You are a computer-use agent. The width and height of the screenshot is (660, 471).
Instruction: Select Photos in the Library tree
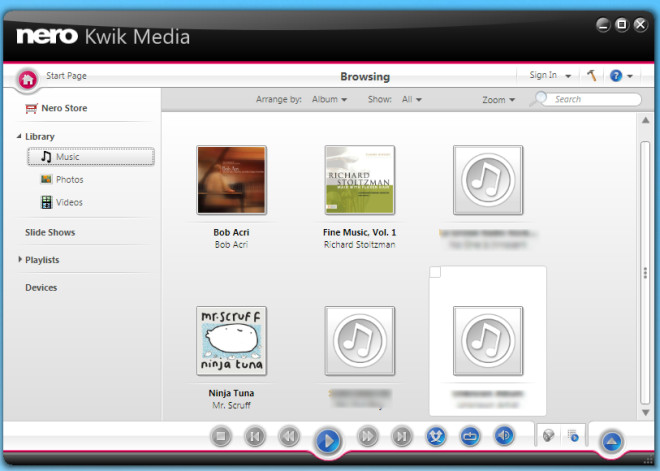click(69, 179)
